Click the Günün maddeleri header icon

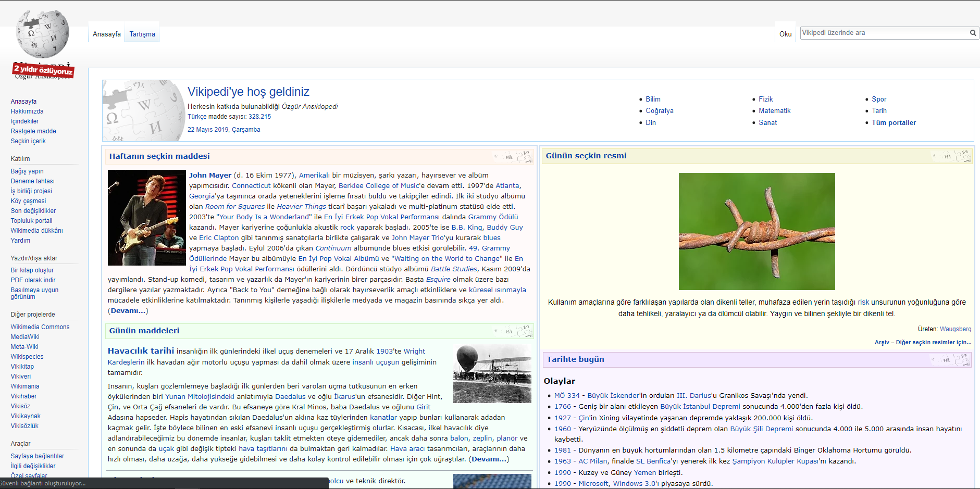(513, 331)
